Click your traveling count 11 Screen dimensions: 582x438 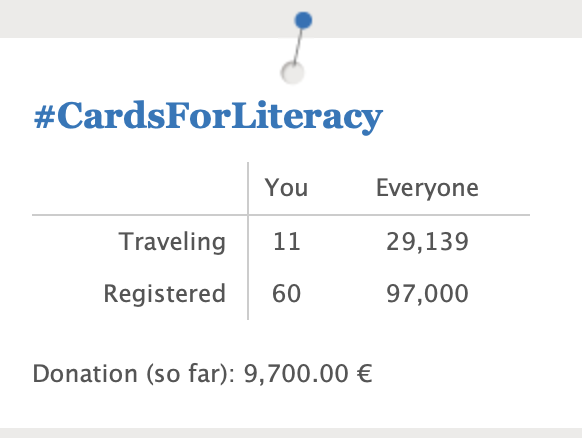coord(287,242)
